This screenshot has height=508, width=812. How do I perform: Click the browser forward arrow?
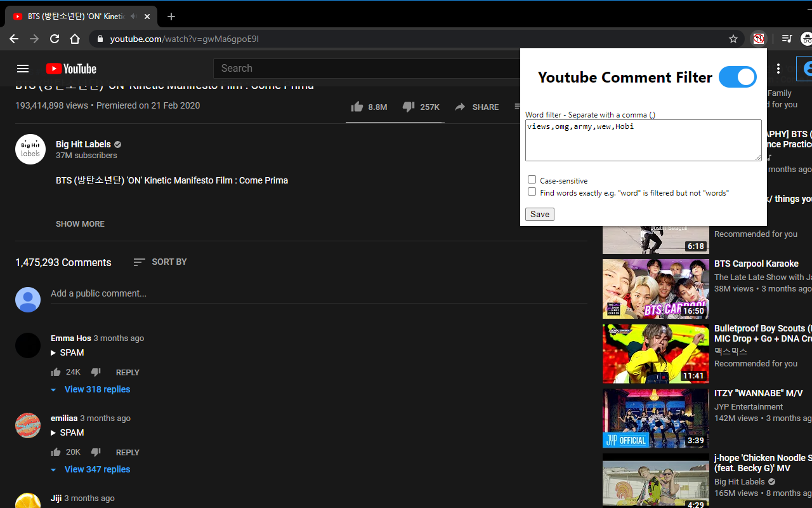34,39
